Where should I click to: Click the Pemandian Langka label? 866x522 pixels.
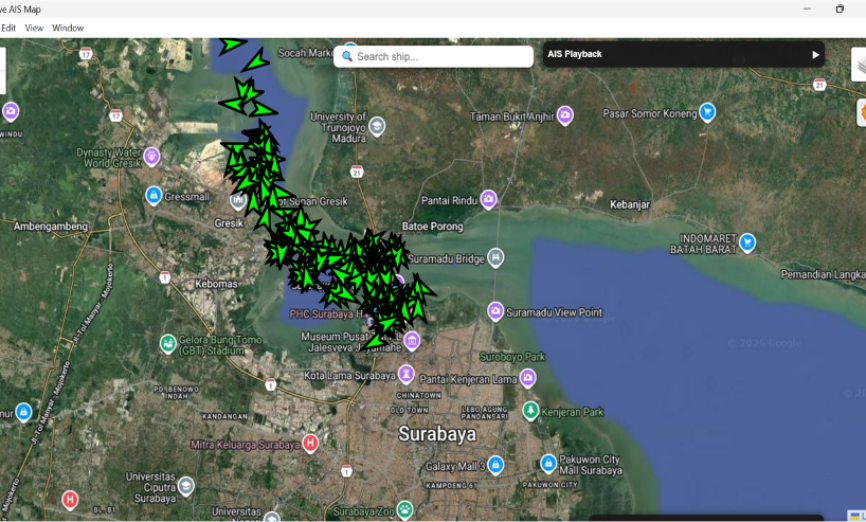823,275
